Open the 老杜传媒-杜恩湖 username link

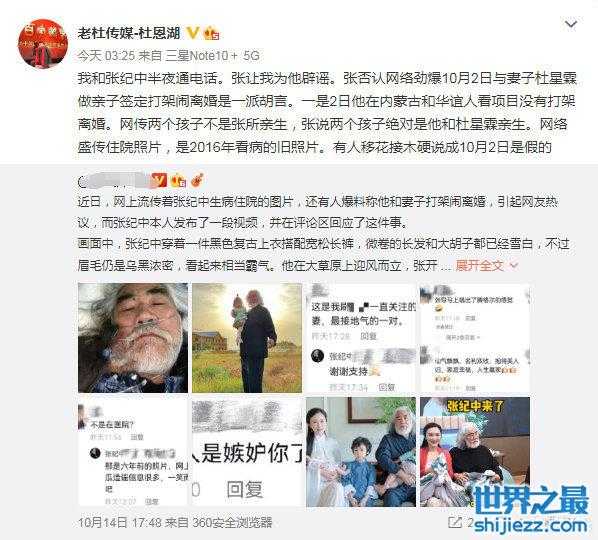click(129, 33)
